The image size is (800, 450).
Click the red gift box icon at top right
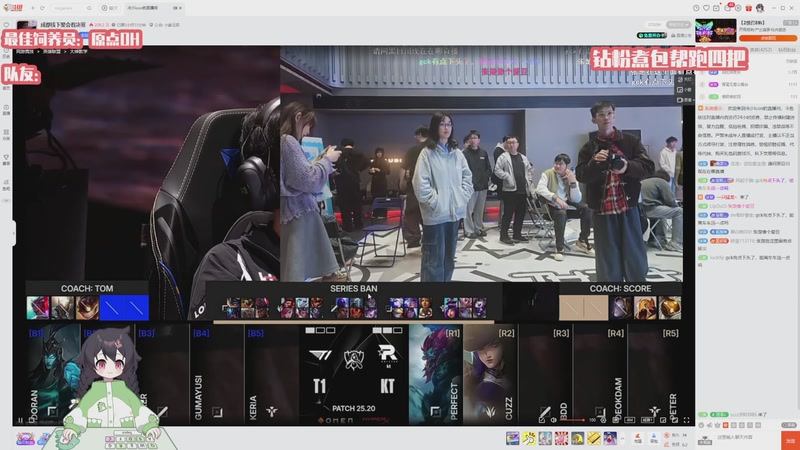(748, 8)
